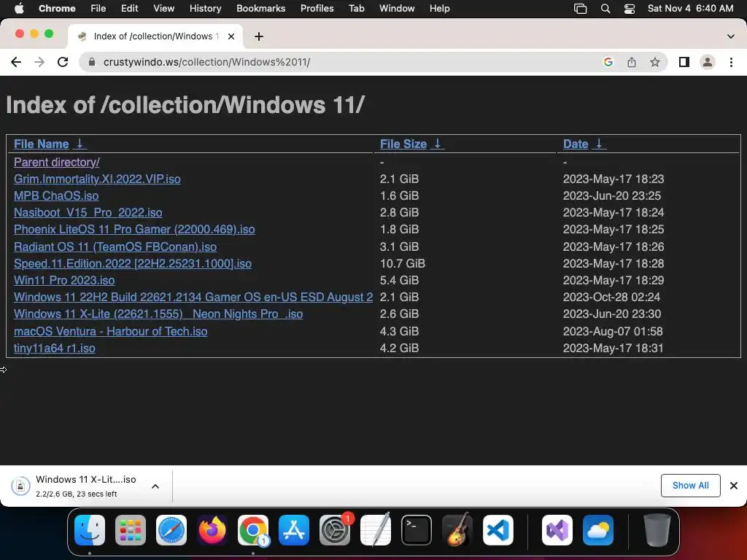The height and width of the screenshot is (560, 747).
Task: Open the Weather app in dock
Action: coord(598,530)
